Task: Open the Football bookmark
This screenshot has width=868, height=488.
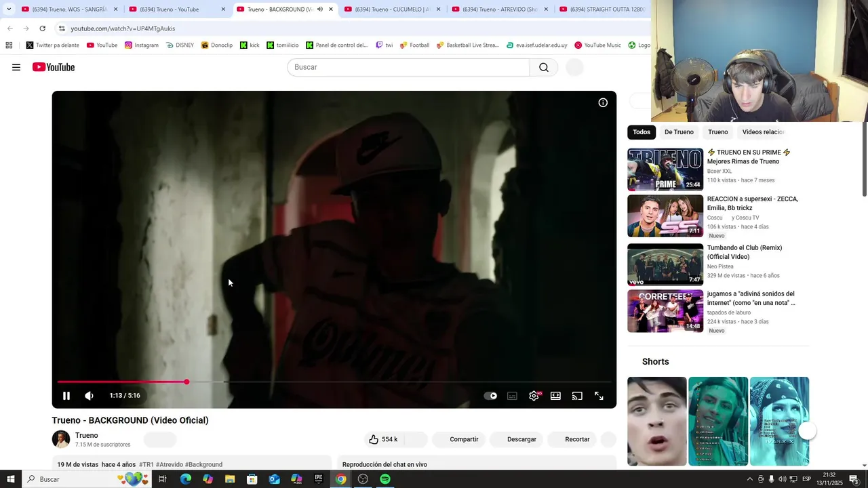Action: [414, 45]
